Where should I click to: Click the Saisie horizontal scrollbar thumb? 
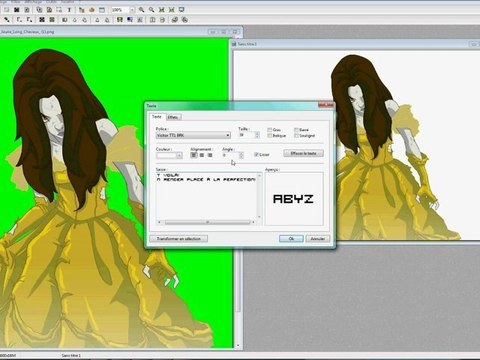click(x=207, y=222)
